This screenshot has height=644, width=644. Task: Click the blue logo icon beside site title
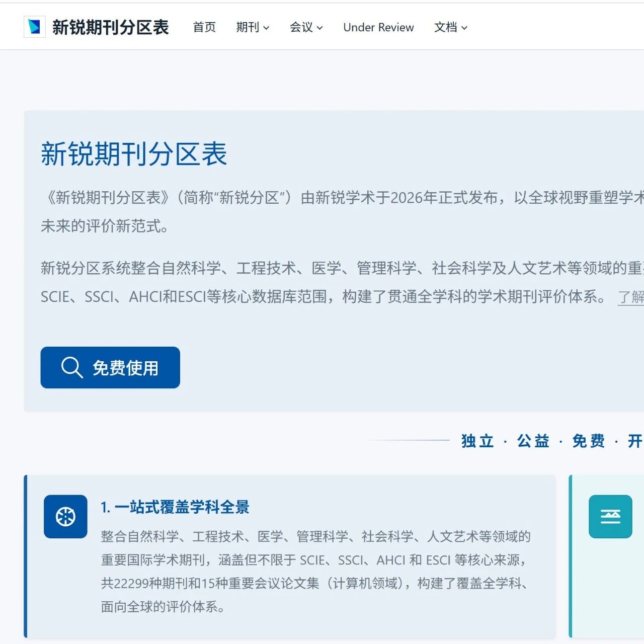coord(35,27)
